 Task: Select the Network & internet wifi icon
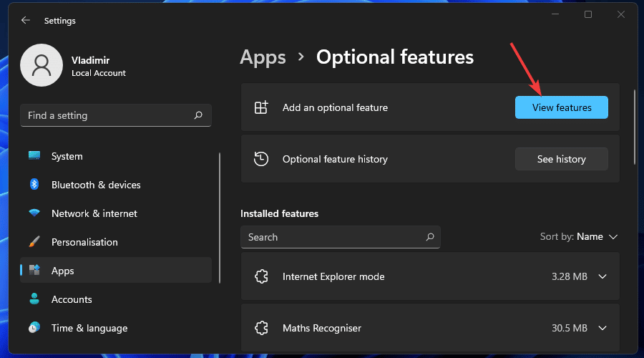(x=34, y=213)
